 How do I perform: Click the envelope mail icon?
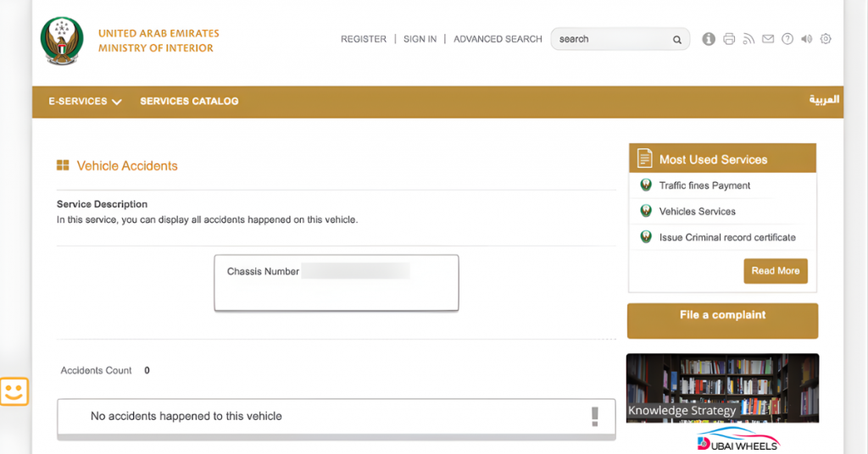click(x=768, y=39)
